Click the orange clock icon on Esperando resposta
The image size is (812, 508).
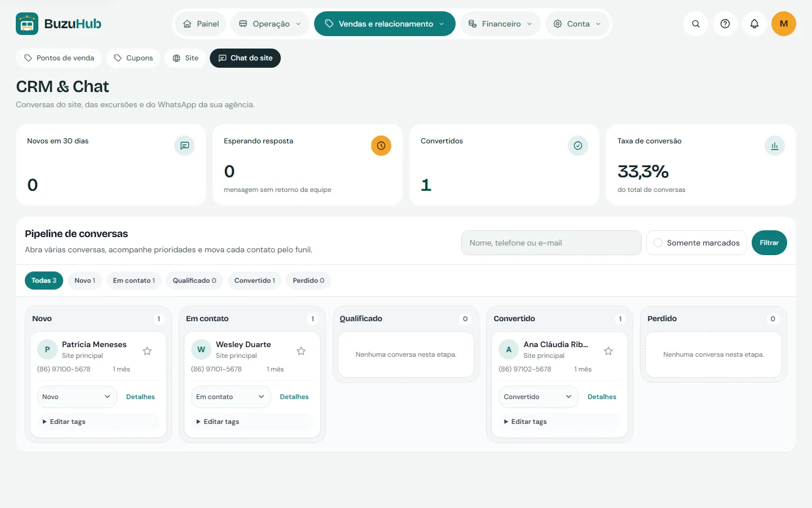click(x=381, y=146)
